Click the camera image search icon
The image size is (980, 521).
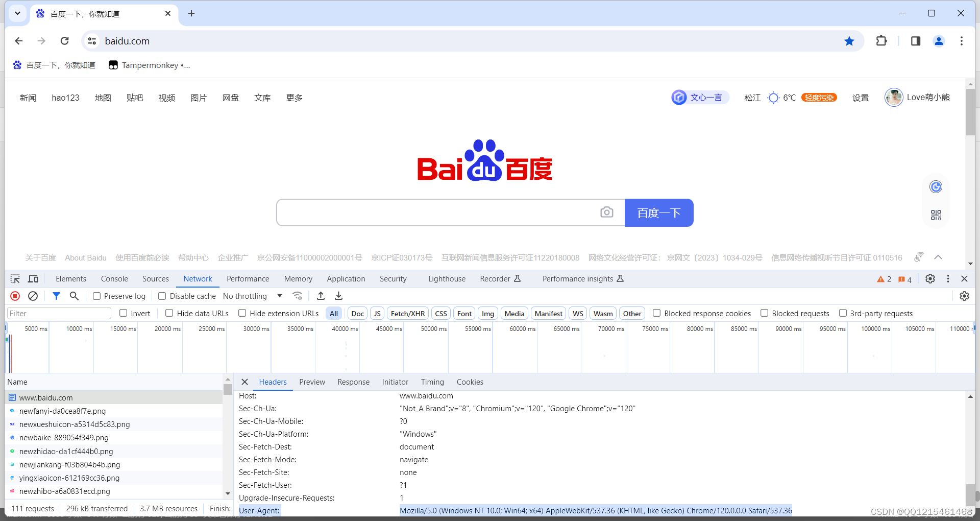(x=607, y=212)
